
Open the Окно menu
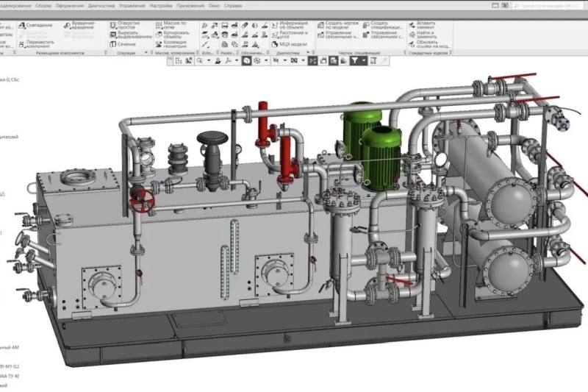click(214, 6)
